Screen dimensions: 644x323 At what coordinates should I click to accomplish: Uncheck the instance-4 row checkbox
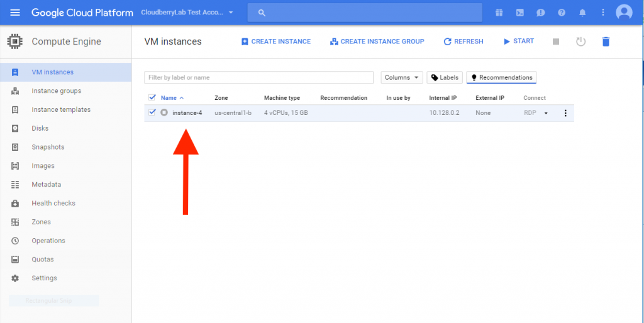[152, 112]
